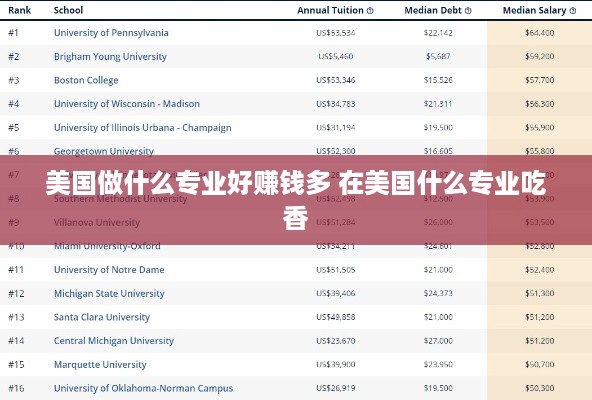
Task: Click the Median Debt column header
Action: click(x=433, y=11)
